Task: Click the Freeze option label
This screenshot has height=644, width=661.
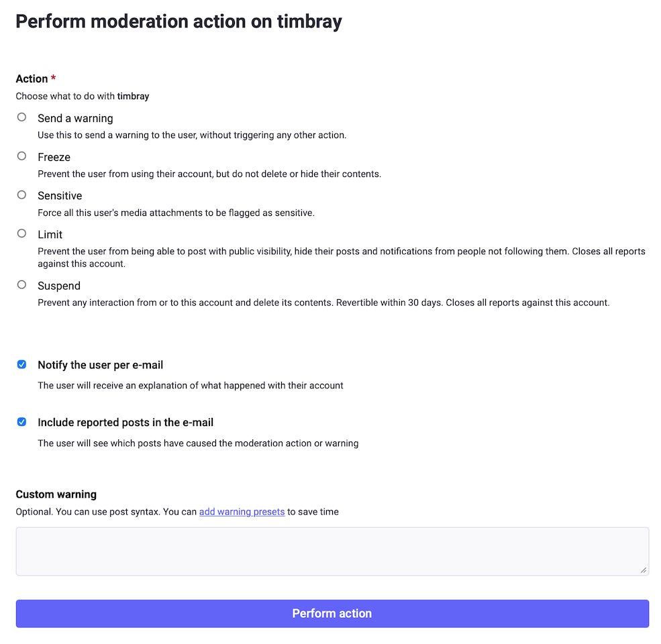Action: click(x=54, y=157)
